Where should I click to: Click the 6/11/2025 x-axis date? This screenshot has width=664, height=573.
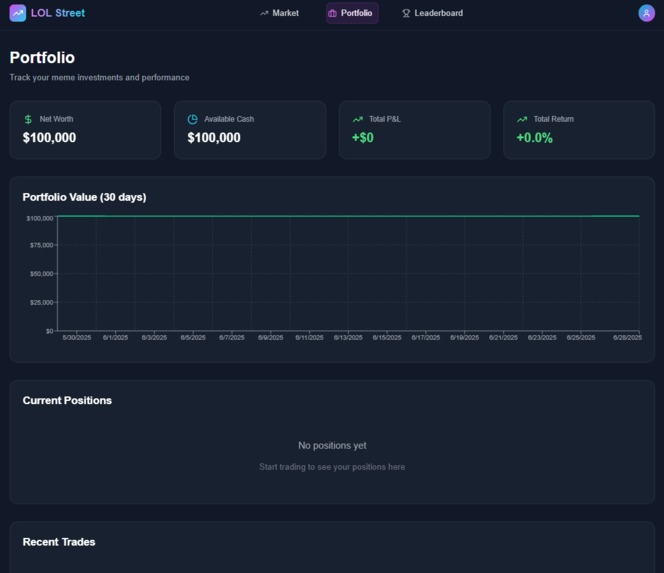coord(309,338)
